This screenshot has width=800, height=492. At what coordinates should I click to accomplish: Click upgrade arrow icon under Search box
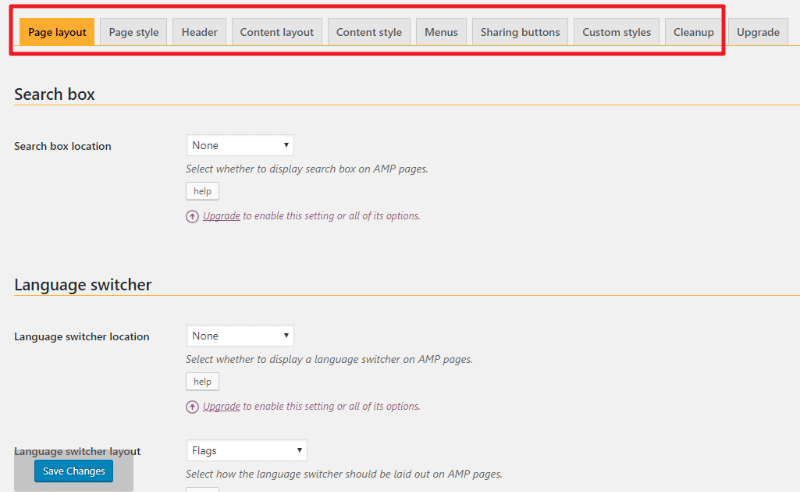(192, 217)
